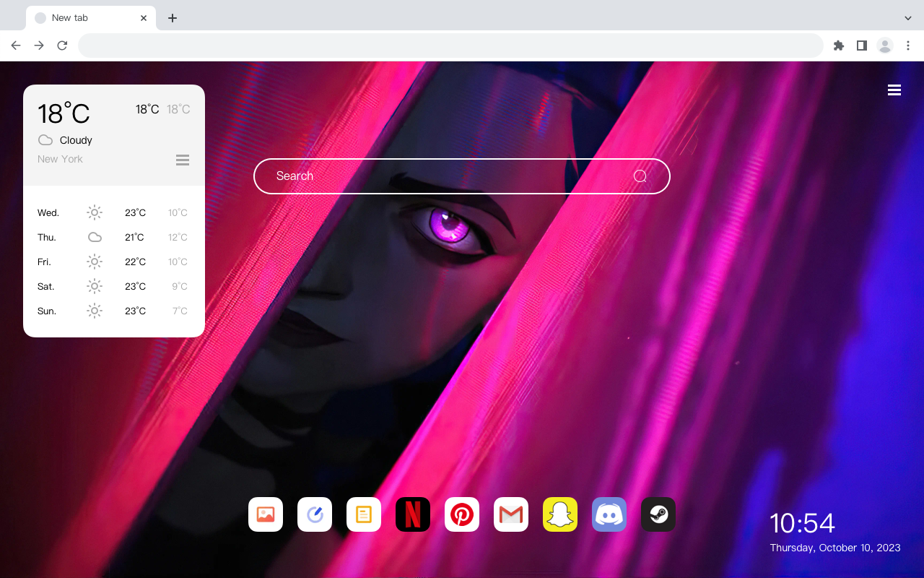This screenshot has width=924, height=578.
Task: Click Wednesday's sun weather icon
Action: (x=95, y=212)
